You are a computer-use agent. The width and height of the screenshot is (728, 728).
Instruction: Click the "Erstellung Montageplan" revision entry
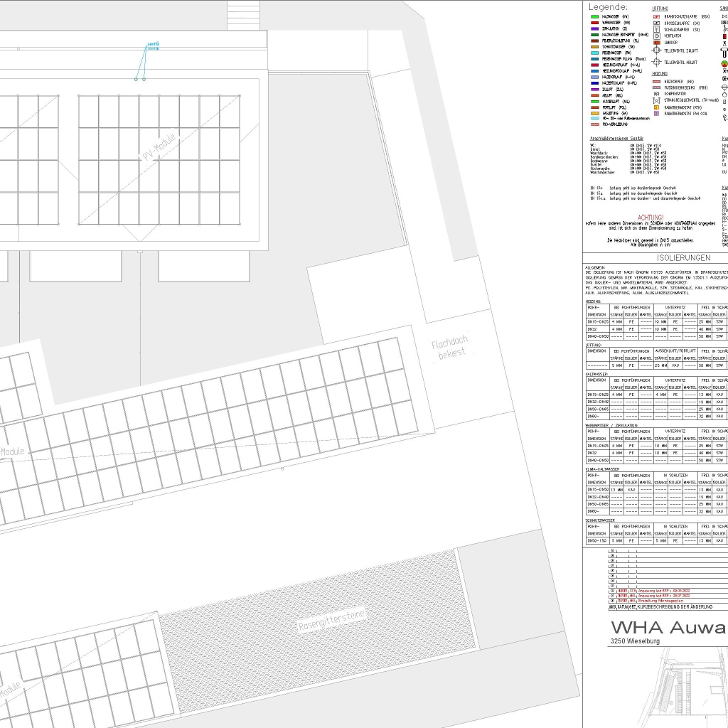(660, 601)
